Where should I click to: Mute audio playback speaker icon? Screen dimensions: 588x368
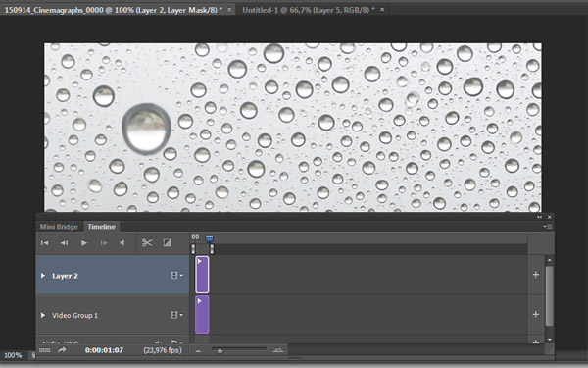click(122, 243)
